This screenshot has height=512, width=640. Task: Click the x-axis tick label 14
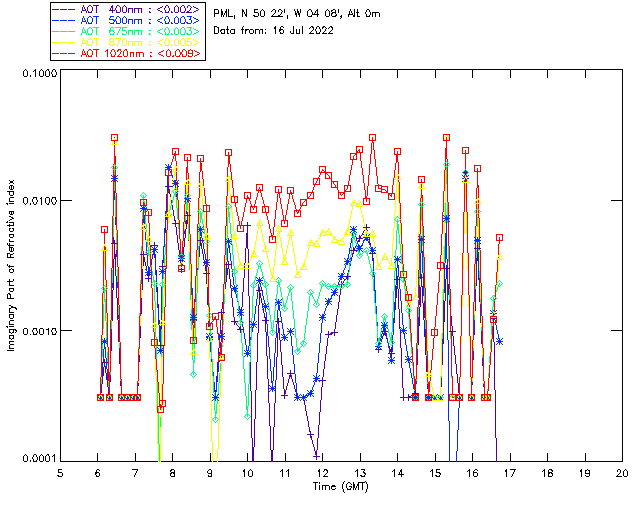pyautogui.click(x=398, y=473)
